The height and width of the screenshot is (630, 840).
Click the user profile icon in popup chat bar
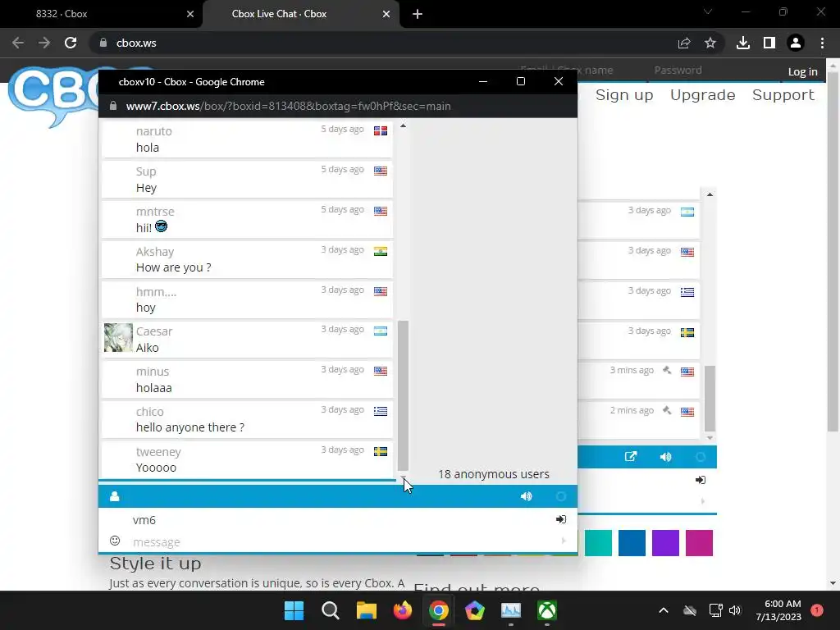pos(115,496)
